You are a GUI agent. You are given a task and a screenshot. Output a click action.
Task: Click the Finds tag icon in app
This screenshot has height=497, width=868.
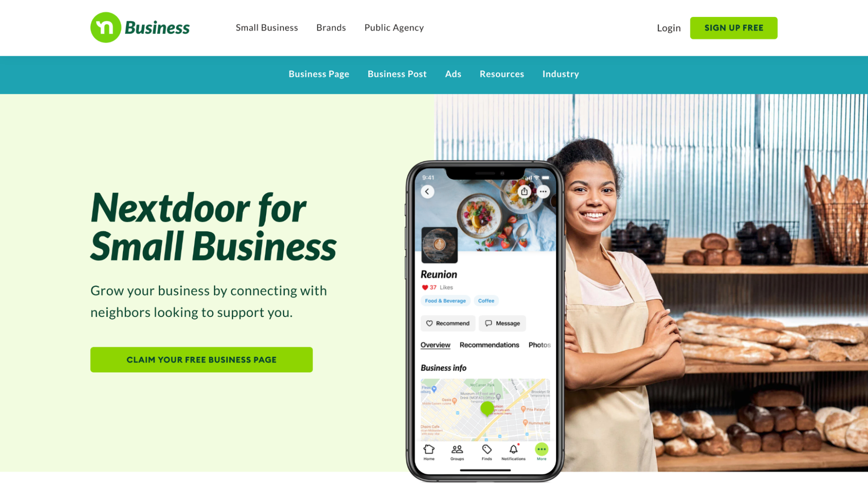tap(485, 450)
